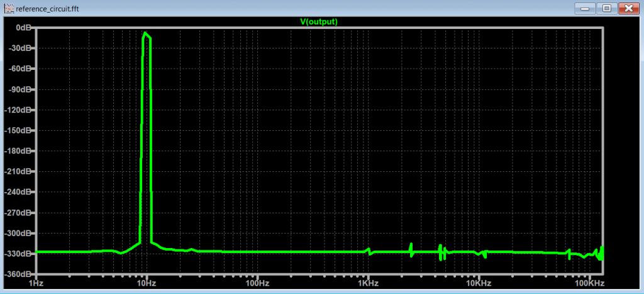Click the -270dB vertical axis label
Screen dimensions: 644x294
[19, 213]
